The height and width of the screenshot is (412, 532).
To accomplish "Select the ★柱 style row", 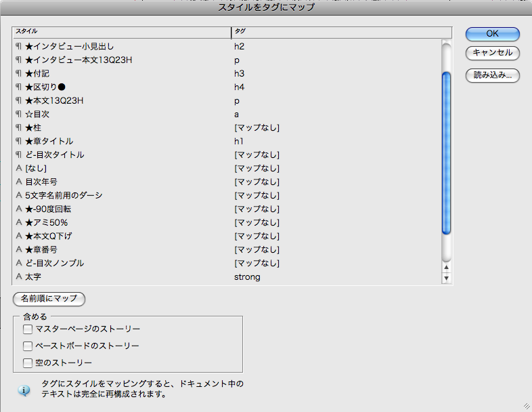I will tap(227, 127).
